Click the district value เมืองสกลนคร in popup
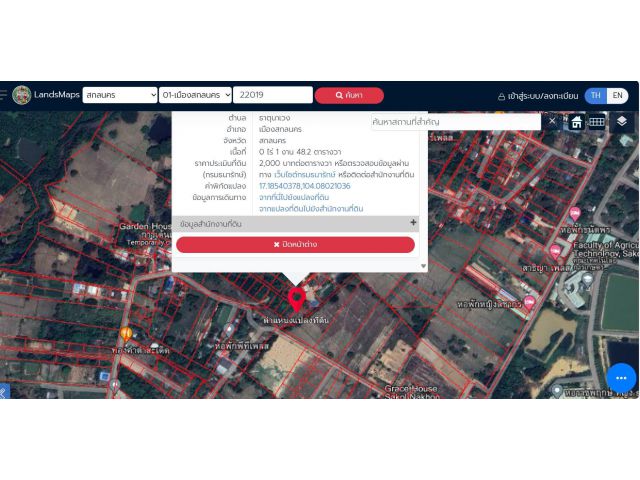 pos(280,129)
